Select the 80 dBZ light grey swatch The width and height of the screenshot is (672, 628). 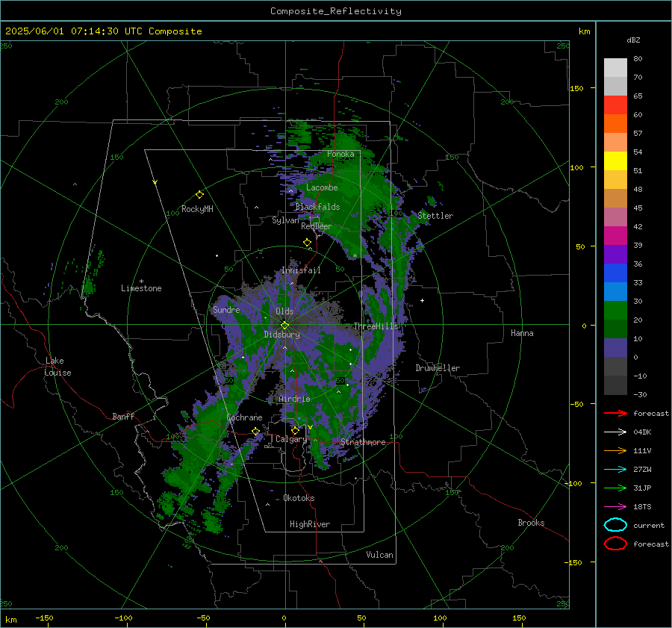(615, 67)
